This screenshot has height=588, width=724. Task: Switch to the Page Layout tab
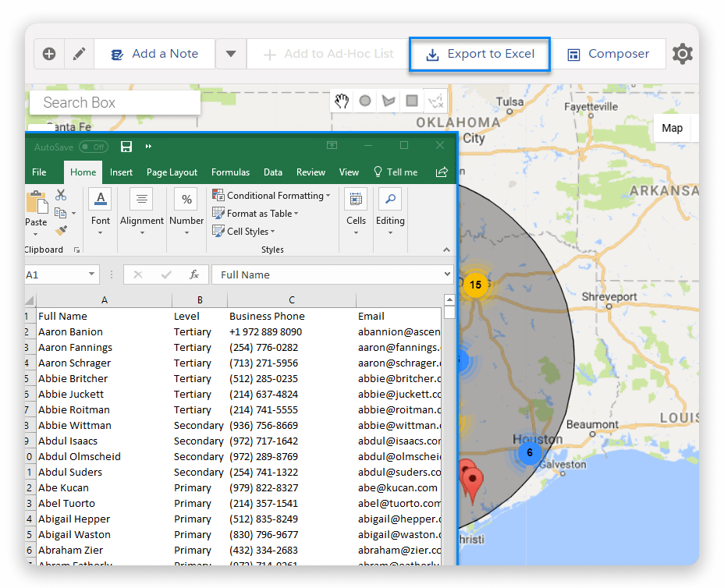pos(172,172)
